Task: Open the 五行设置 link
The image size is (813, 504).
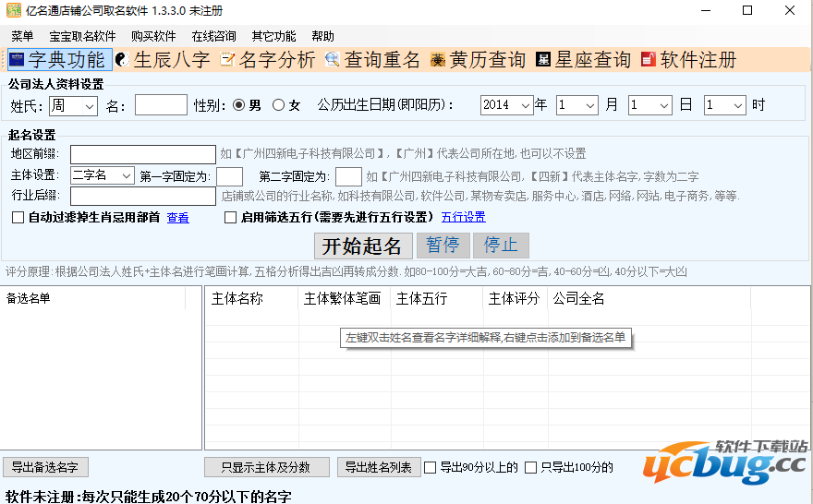Action: coord(464,217)
